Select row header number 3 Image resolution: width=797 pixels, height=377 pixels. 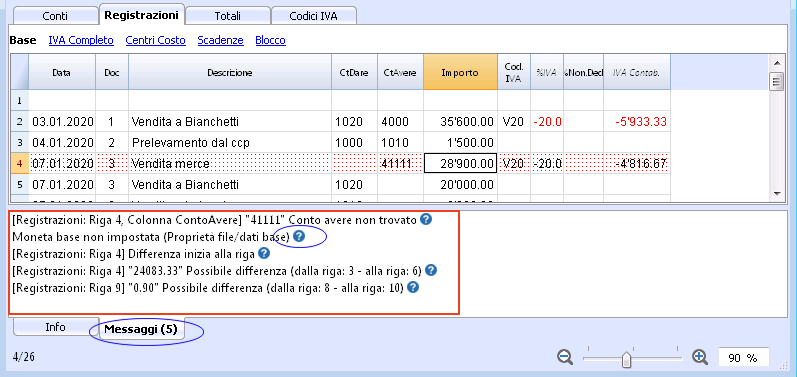pyautogui.click(x=20, y=143)
